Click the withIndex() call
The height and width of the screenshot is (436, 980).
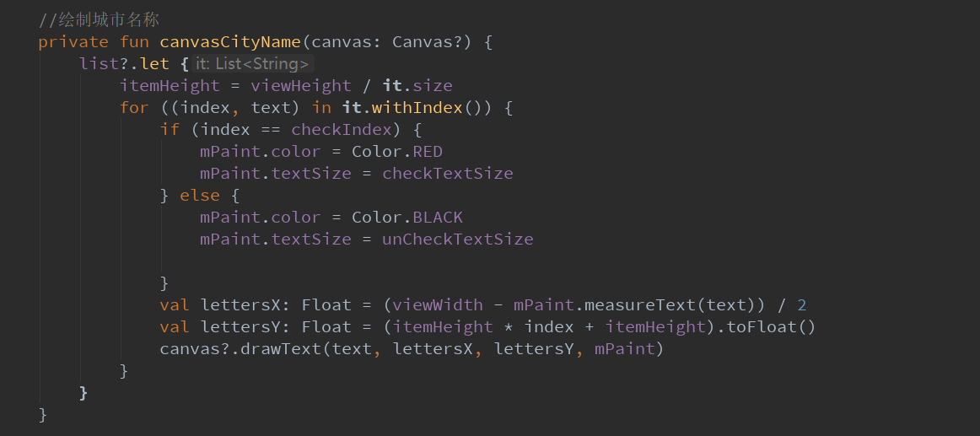(x=417, y=107)
